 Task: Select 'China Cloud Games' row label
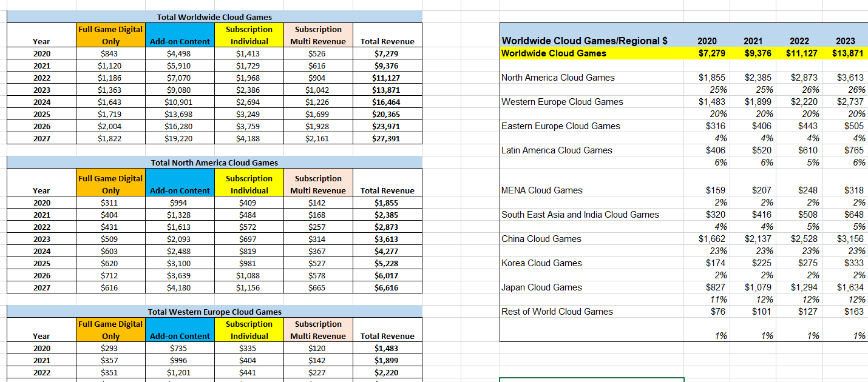592,239
